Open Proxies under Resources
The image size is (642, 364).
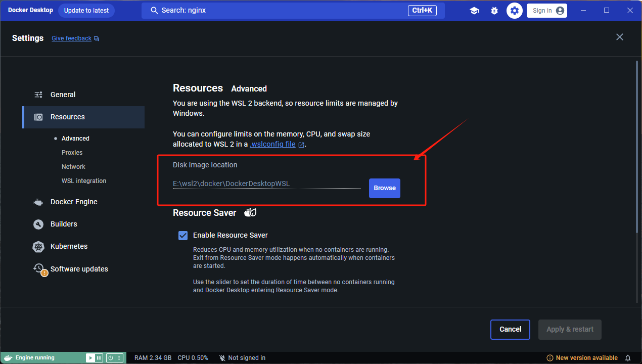pyautogui.click(x=72, y=152)
